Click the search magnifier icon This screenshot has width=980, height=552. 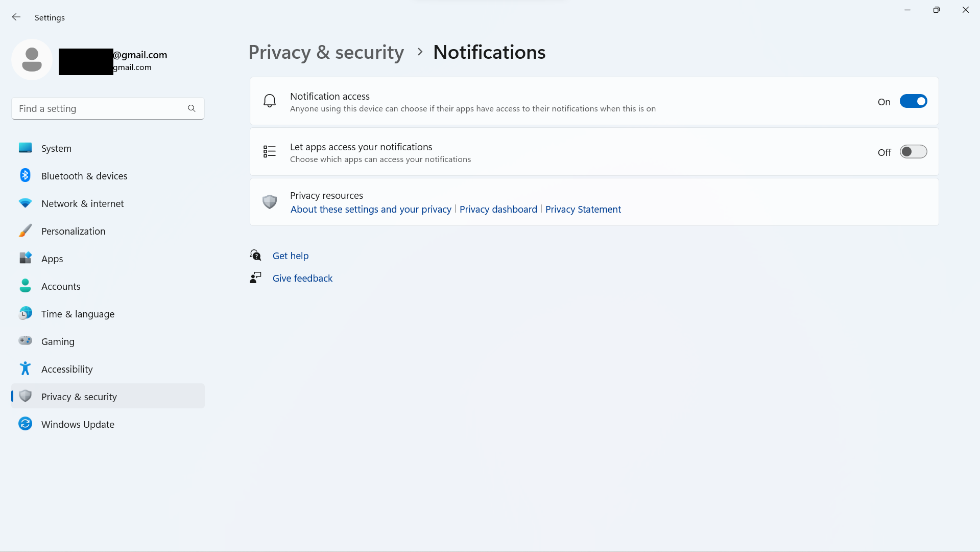[x=192, y=108]
